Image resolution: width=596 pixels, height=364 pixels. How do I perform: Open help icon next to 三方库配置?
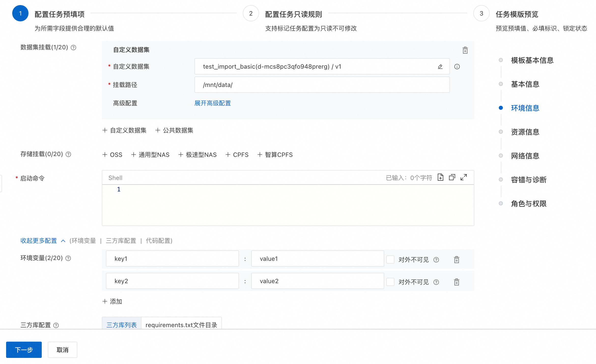(x=56, y=325)
